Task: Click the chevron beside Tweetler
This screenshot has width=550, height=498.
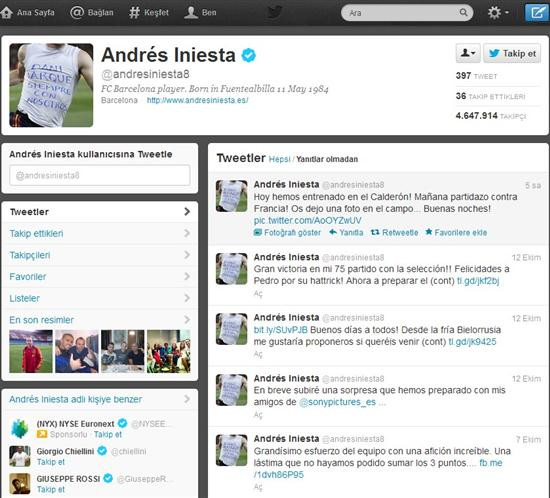Action: (187, 212)
